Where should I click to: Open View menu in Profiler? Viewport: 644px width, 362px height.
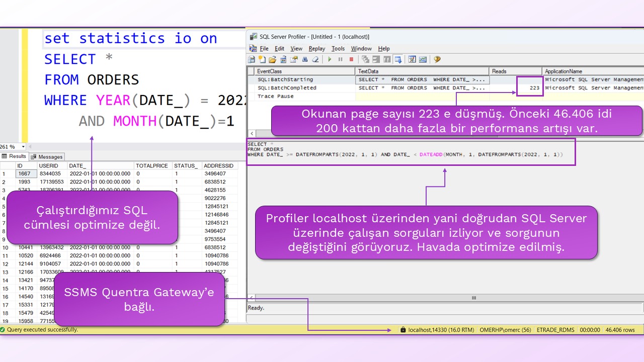click(x=296, y=49)
